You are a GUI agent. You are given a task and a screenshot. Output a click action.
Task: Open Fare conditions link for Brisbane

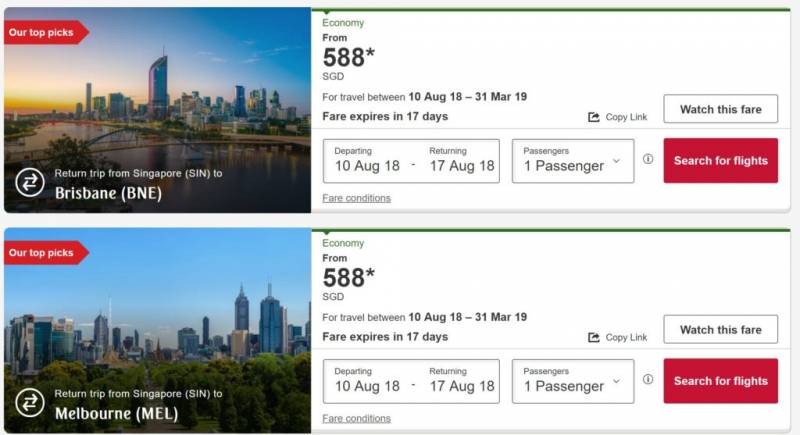click(x=356, y=198)
